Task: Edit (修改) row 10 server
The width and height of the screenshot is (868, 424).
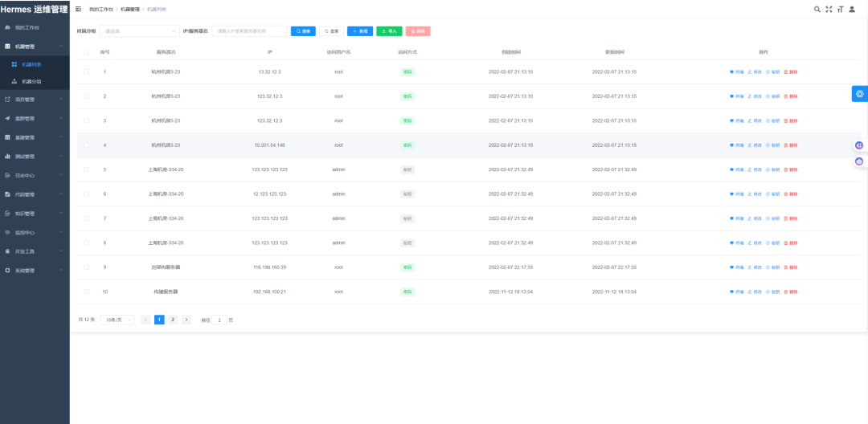Action: (x=755, y=291)
